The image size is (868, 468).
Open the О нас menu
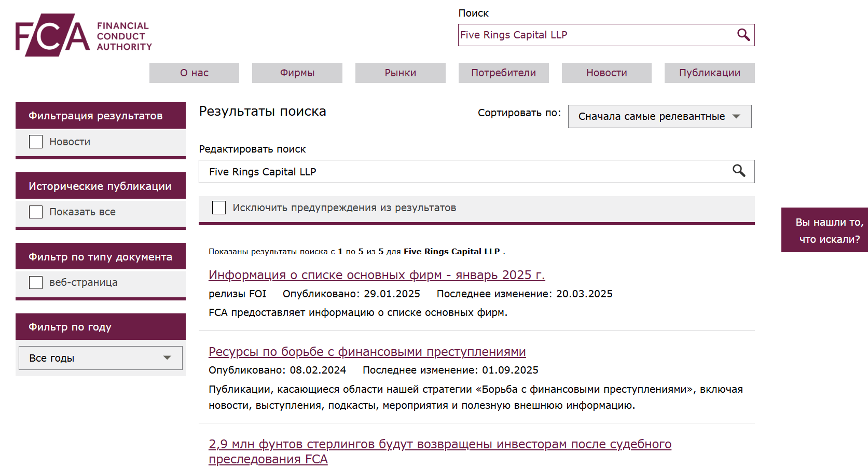(x=194, y=73)
